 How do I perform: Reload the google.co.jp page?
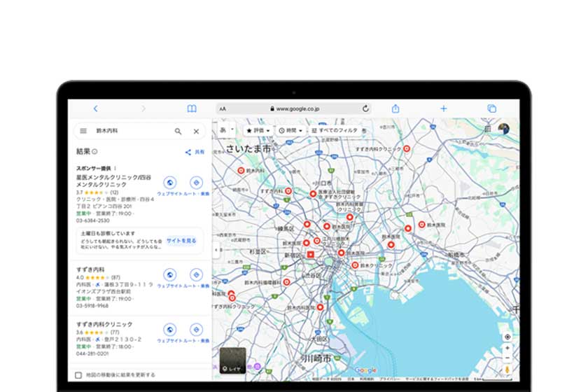point(365,108)
